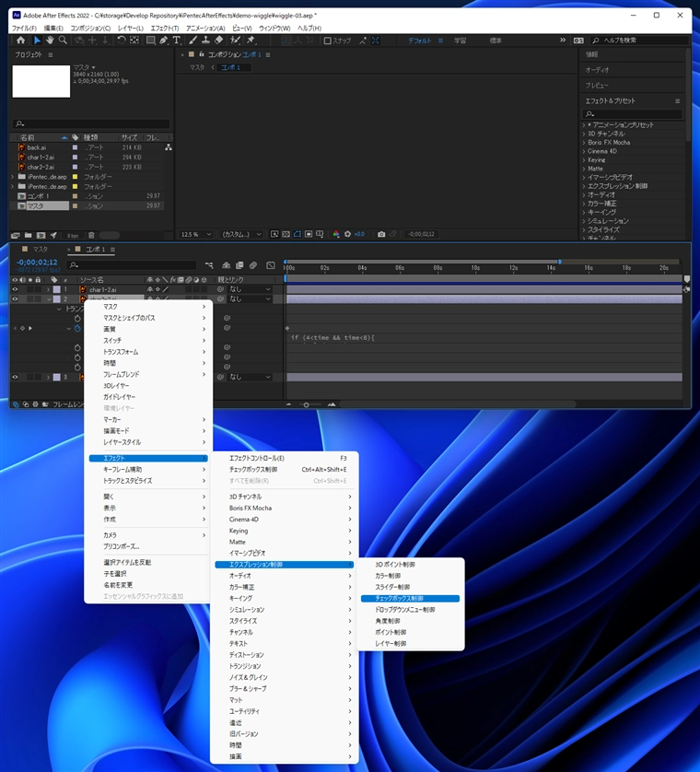Click the デフォルト workspace button

419,41
